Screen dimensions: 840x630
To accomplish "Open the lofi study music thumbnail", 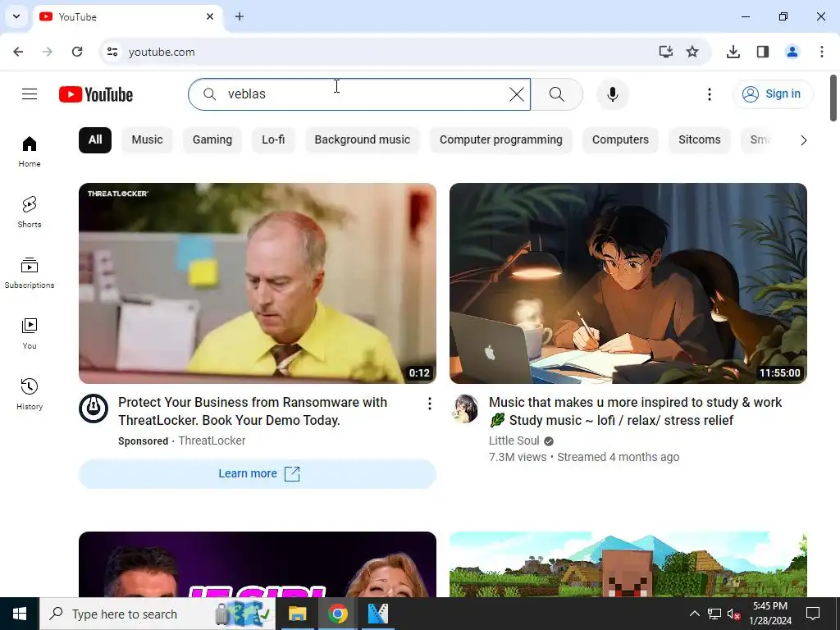I will [628, 283].
